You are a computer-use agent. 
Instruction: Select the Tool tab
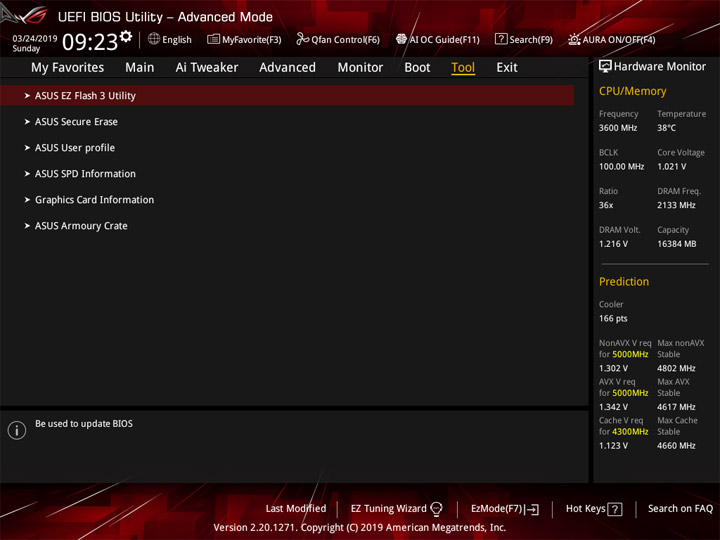(x=463, y=68)
